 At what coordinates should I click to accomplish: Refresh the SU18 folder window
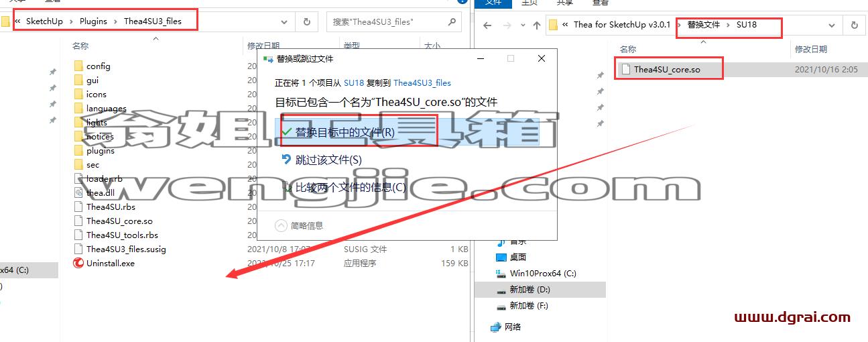854,25
